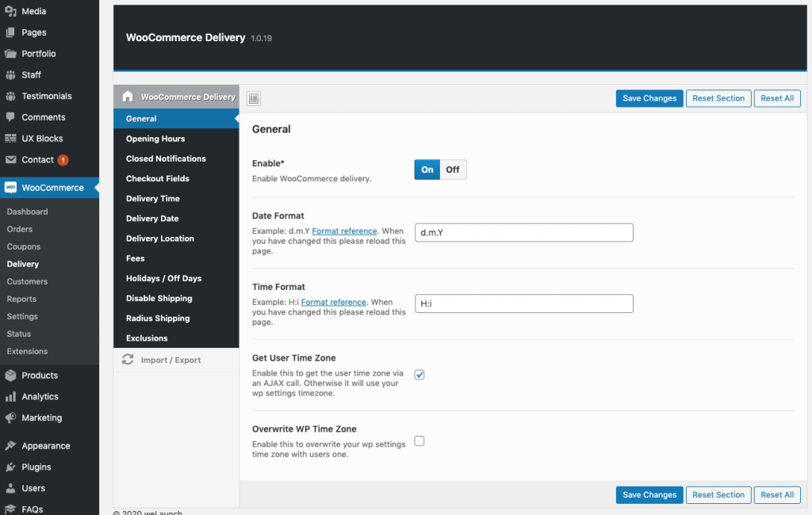This screenshot has width=812, height=515.
Task: Open WooCommerce Status submenu item
Action: tap(19, 334)
